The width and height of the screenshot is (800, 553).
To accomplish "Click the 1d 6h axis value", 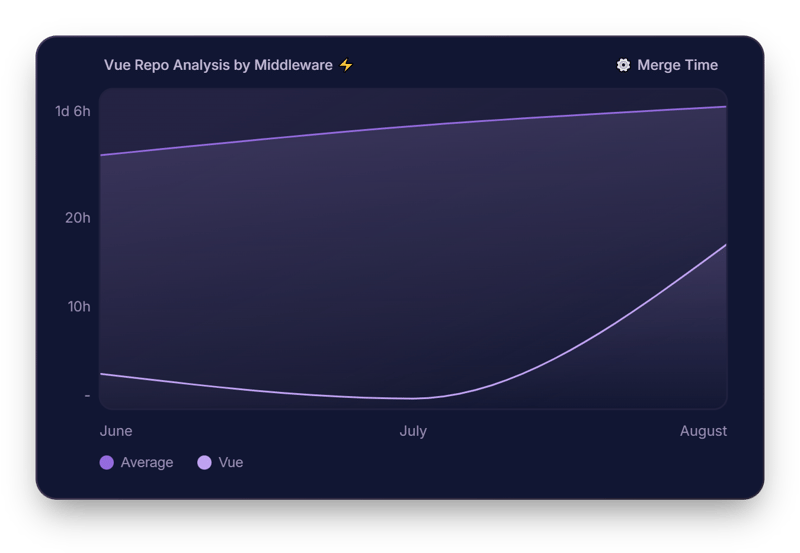I will coord(72,111).
